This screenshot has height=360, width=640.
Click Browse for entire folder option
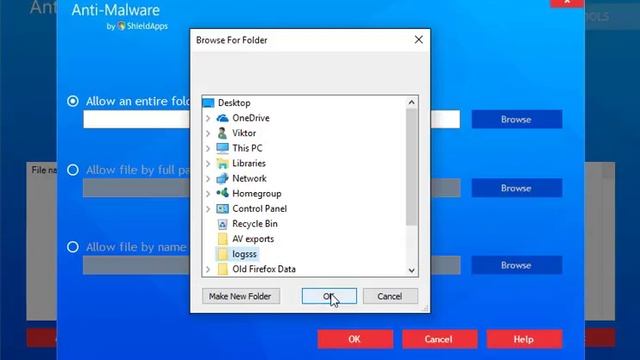pos(517,120)
